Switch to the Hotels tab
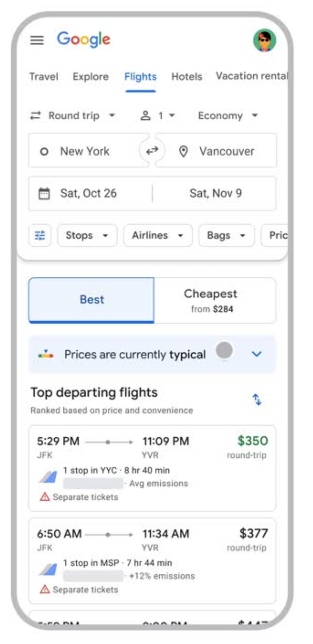 pyautogui.click(x=187, y=77)
